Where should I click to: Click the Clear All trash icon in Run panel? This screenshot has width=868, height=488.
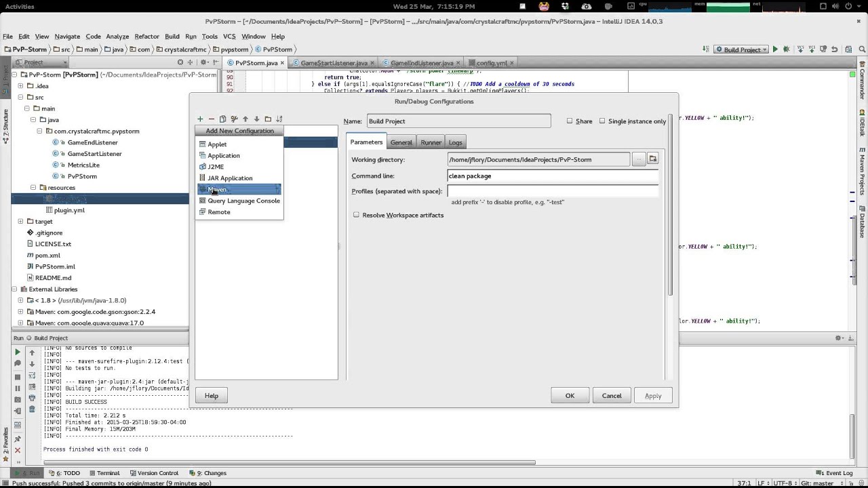pos(32,409)
